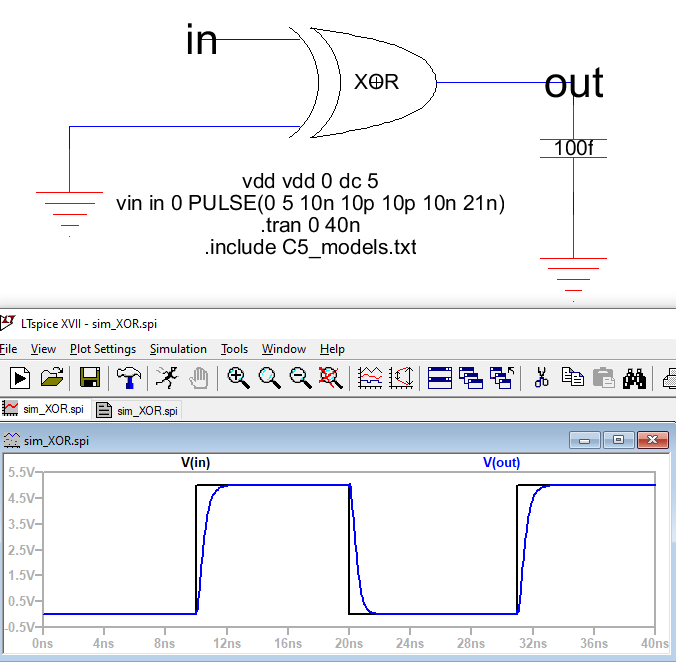Switch to the sim_XOR.spi netlist tab
Screen dimensions: 676x662
pos(138,410)
